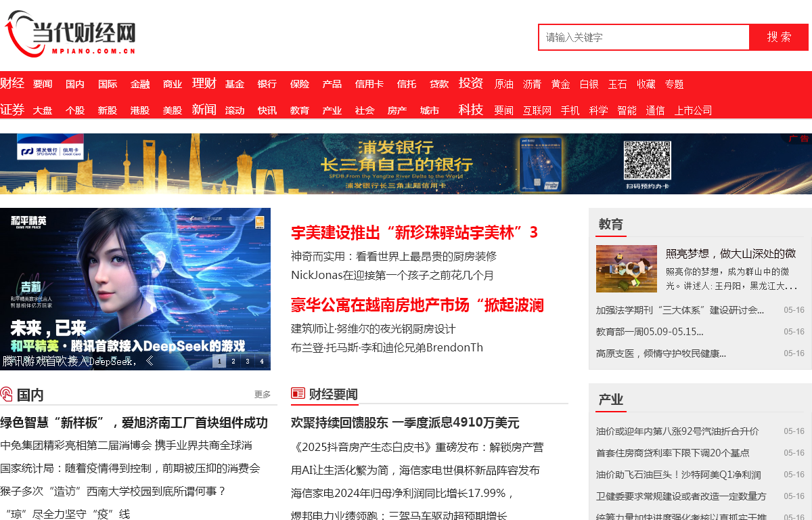The image size is (812, 520).
Task: Open article 照亮梦想，做大山深处的微
Action: (731, 253)
